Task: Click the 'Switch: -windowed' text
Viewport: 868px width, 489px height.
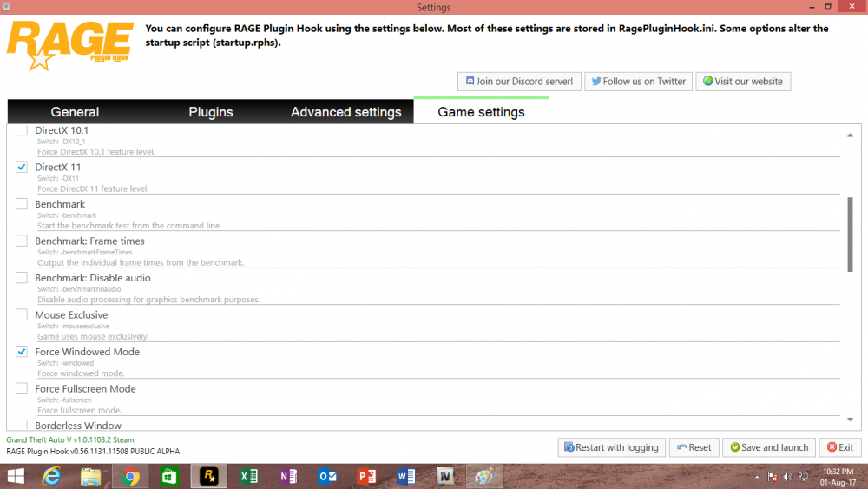Action: coord(65,363)
